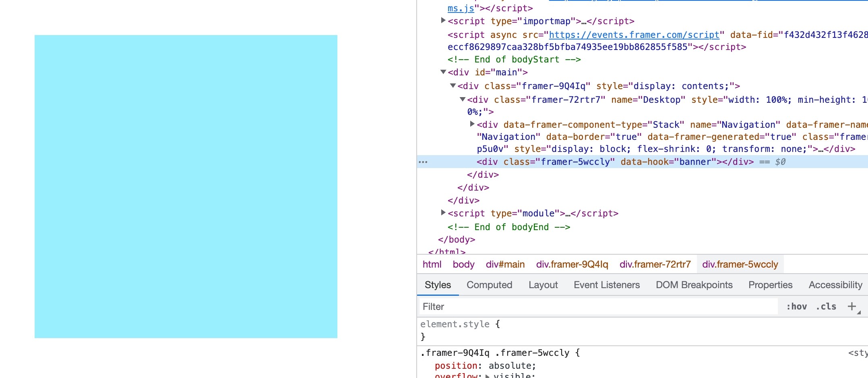This screenshot has height=378, width=868.
Task: Expand the overflow property triangle
Action: 487,376
